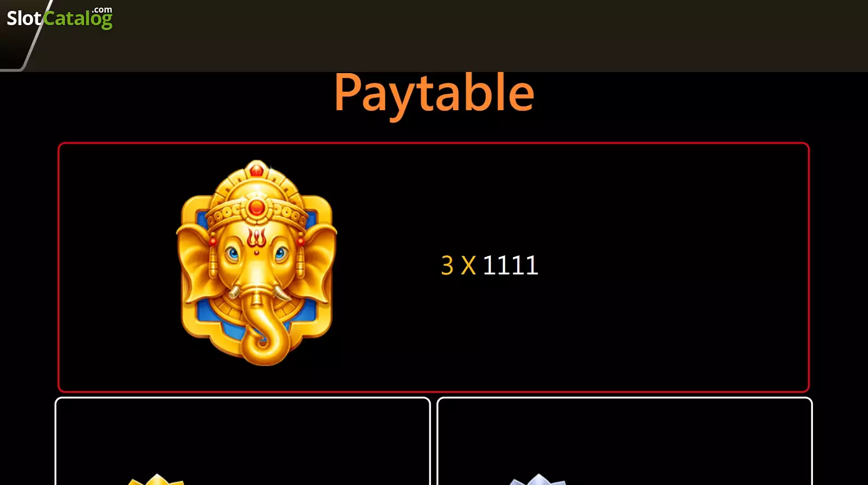Click the SlotCatalog logo
The height and width of the screenshot is (485, 868).
pos(59,18)
